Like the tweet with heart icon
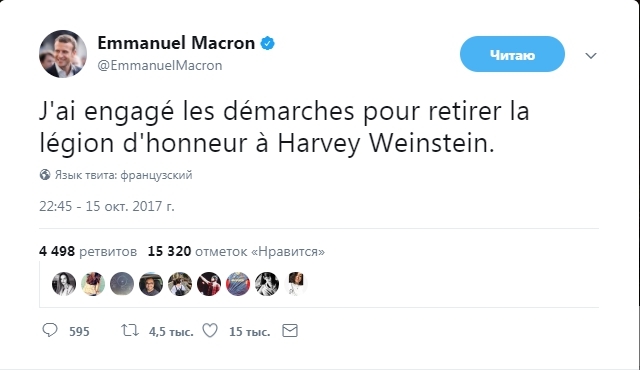Screen dimensions: 640x370 click(x=210, y=330)
